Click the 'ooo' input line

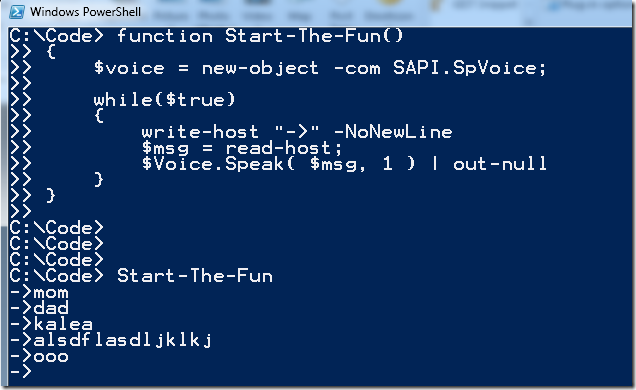click(39, 356)
